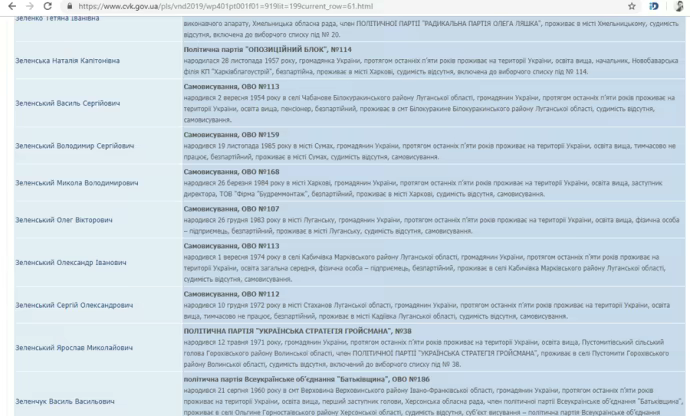
Task: Click the "ОПОЗИЦІЙНИЙ БЛОК" №114 heading
Action: pos(268,48)
